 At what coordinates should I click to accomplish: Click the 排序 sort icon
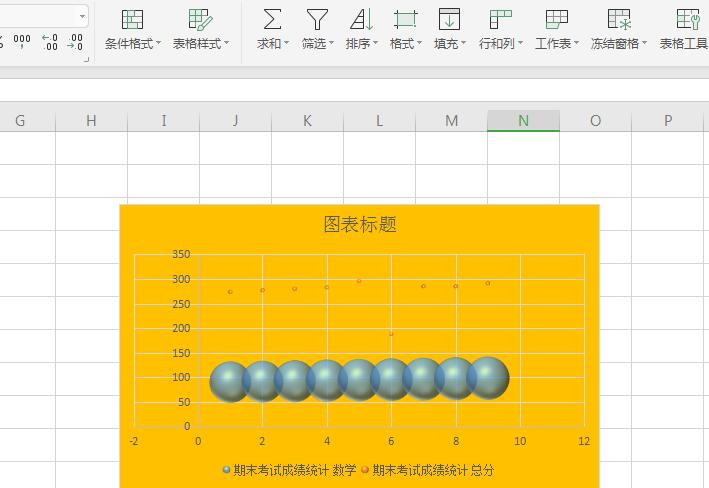click(361, 19)
